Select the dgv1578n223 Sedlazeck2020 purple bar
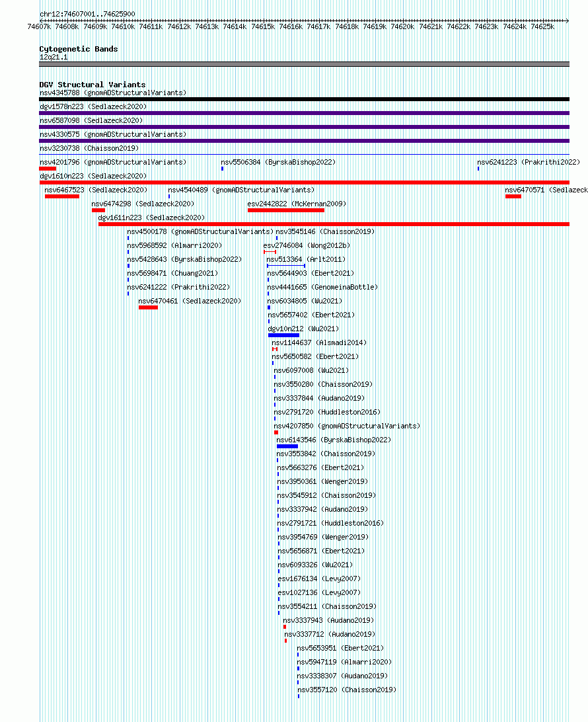This screenshot has width=588, height=722. coord(304,113)
